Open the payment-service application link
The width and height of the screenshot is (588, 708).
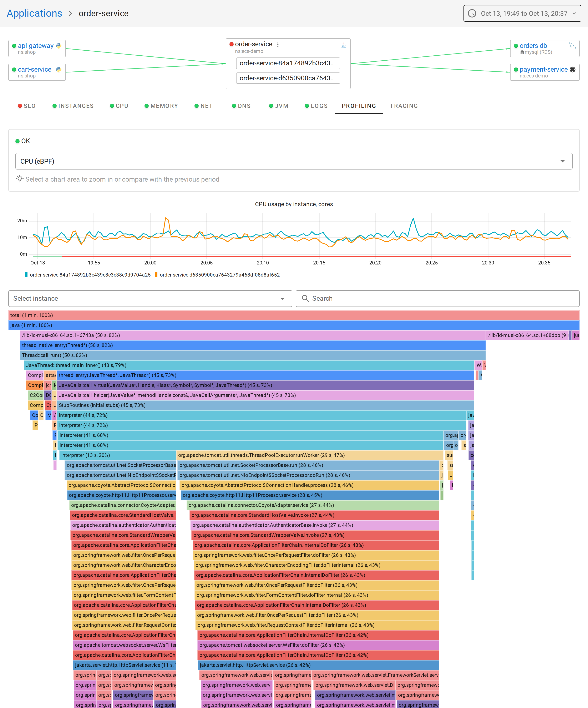(x=543, y=70)
